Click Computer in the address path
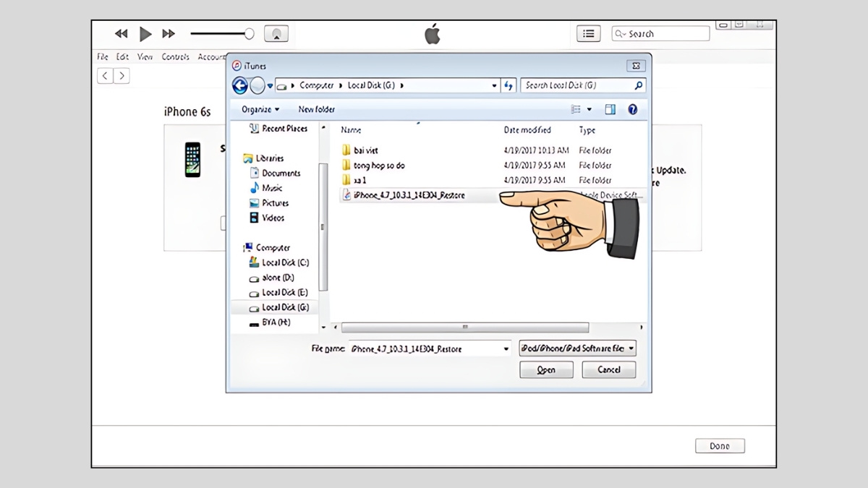Image resolution: width=868 pixels, height=488 pixels. click(x=317, y=85)
